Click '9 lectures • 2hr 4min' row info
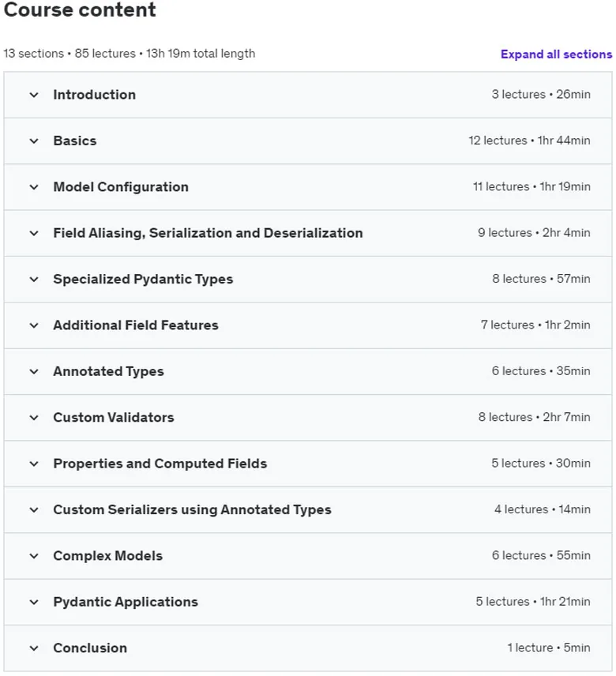The height and width of the screenshot is (676, 616). (534, 233)
